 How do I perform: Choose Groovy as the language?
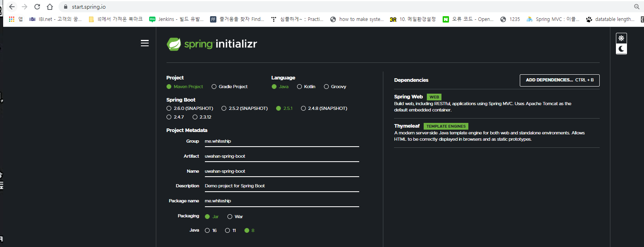(x=326, y=87)
